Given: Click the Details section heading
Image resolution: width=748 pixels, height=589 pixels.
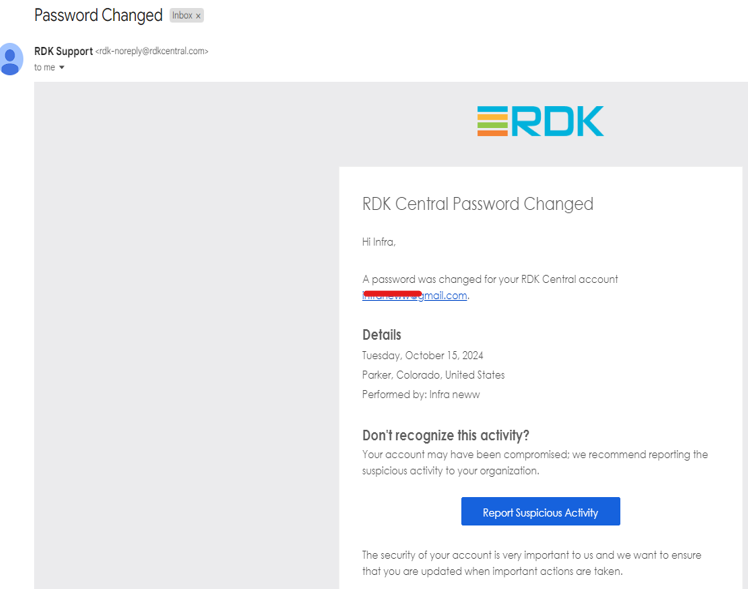Looking at the screenshot, I should coord(381,335).
